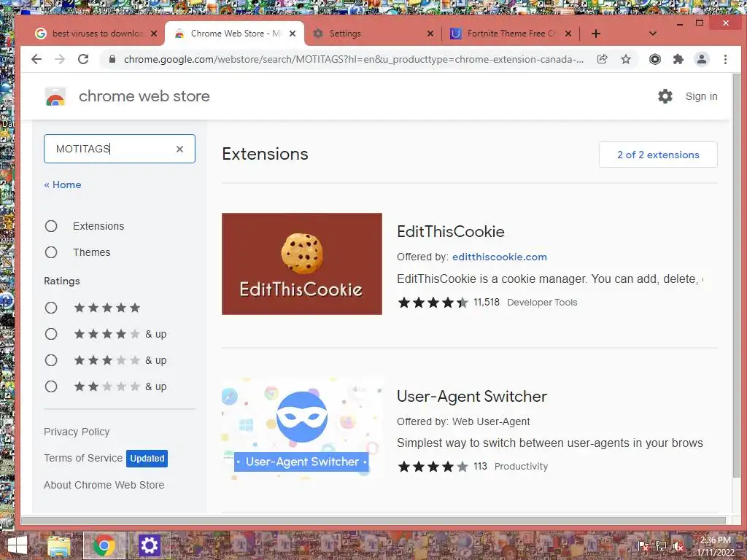
Task: Click the User-Agent Switcher thumbnail image
Action: pyautogui.click(x=302, y=429)
